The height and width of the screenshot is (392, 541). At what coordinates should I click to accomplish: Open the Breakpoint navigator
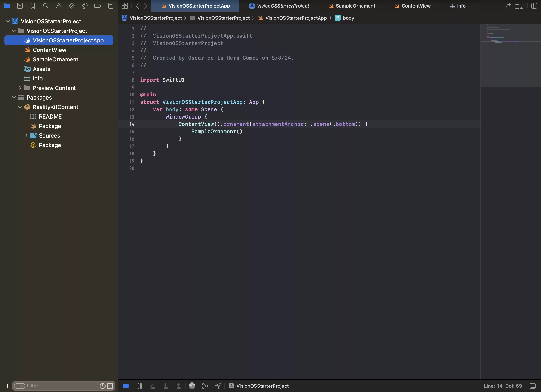click(98, 6)
